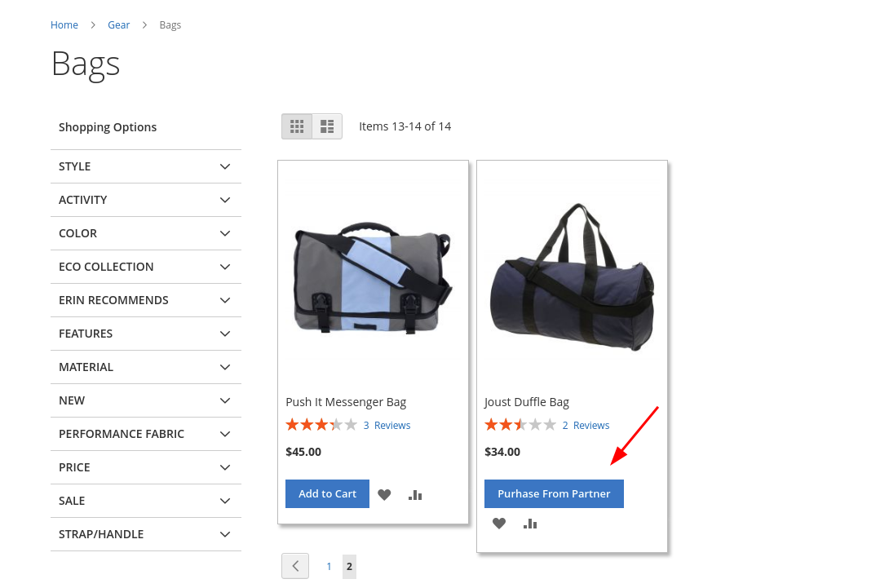View 2 Reviews for Duffle Bag
880x588 pixels.
586,425
